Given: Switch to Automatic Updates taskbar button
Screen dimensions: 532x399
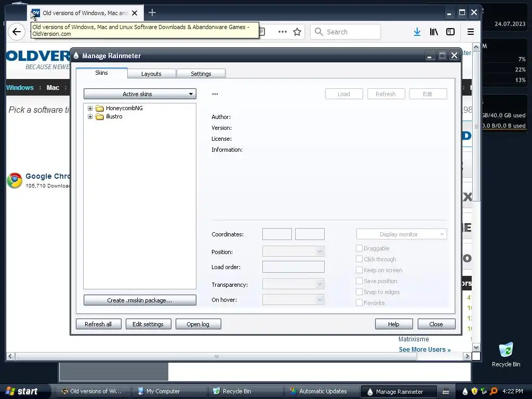Looking at the screenshot, I should coord(321,391).
